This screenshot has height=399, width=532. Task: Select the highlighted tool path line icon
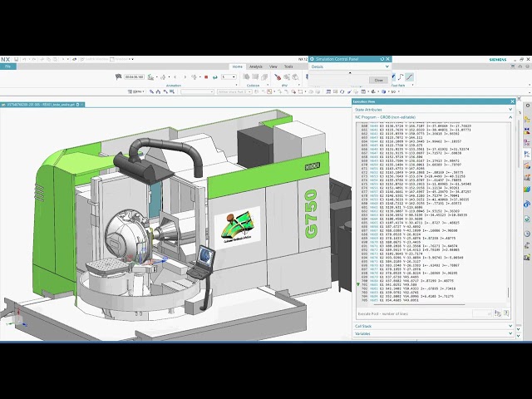[410, 77]
